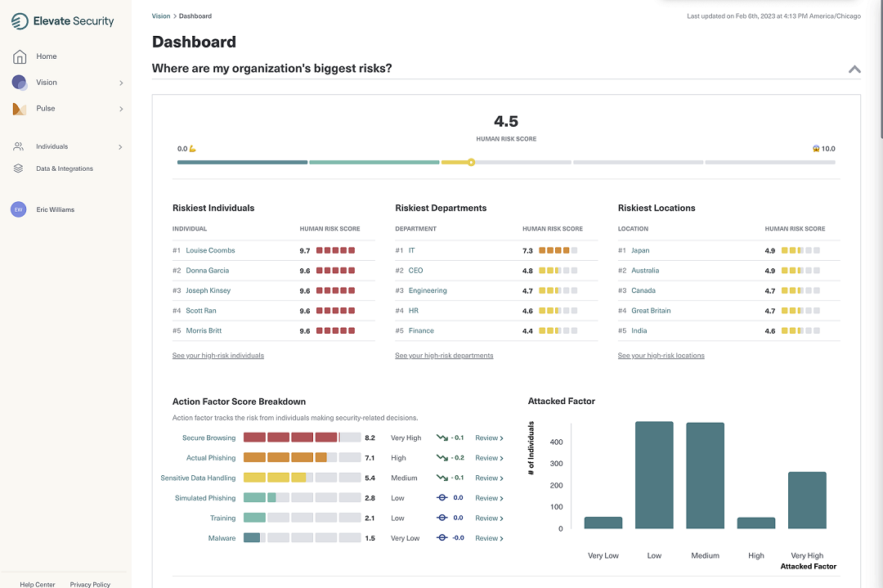Click the Pulse orange icon in sidebar
This screenshot has height=588, width=883.
tap(20, 109)
